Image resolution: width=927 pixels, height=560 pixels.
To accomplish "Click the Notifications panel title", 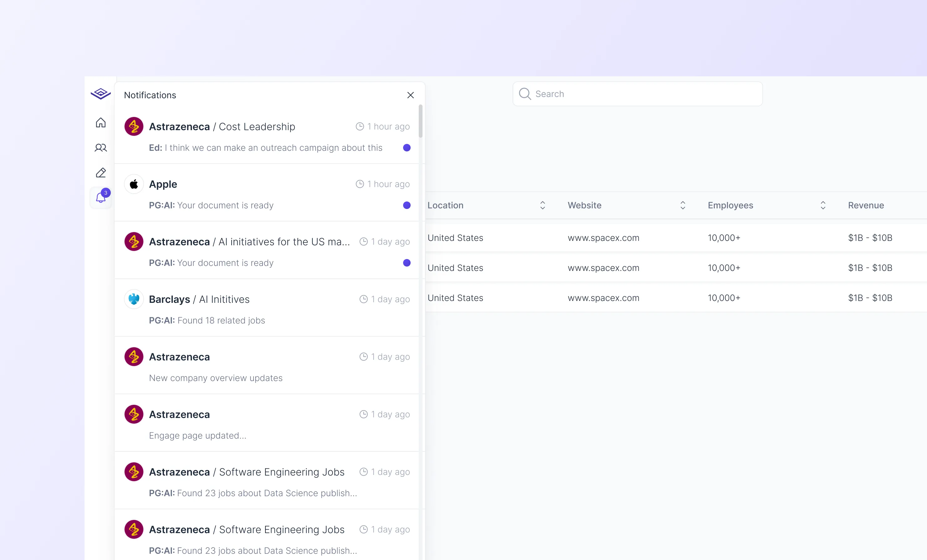I will (x=150, y=95).
